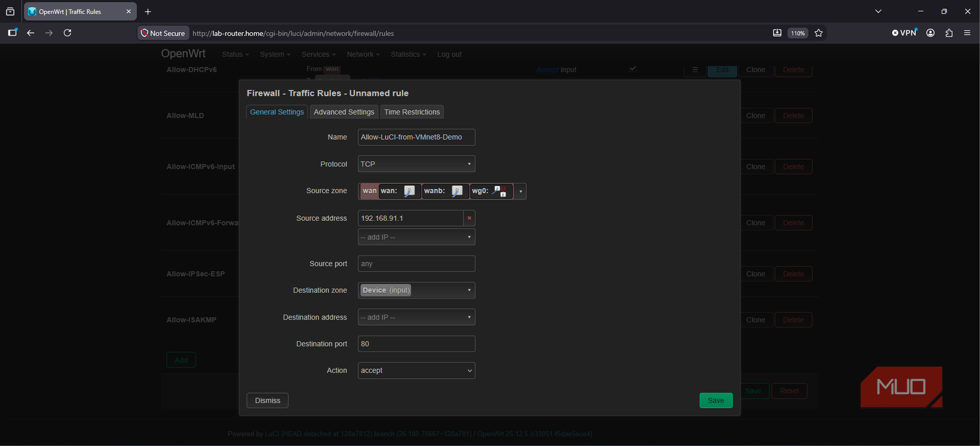Toggle the Allow-DHCPv6 rule enable checkbox
980x446 pixels.
[x=633, y=69]
